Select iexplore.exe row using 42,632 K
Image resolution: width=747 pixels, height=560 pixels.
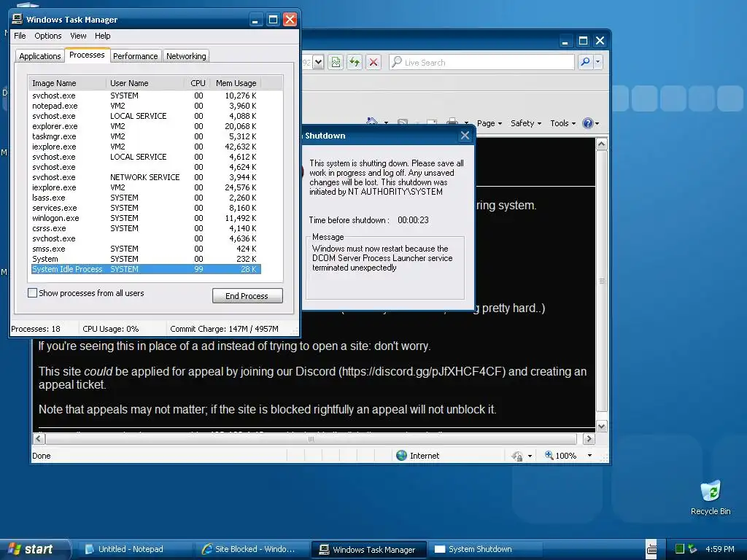point(146,147)
